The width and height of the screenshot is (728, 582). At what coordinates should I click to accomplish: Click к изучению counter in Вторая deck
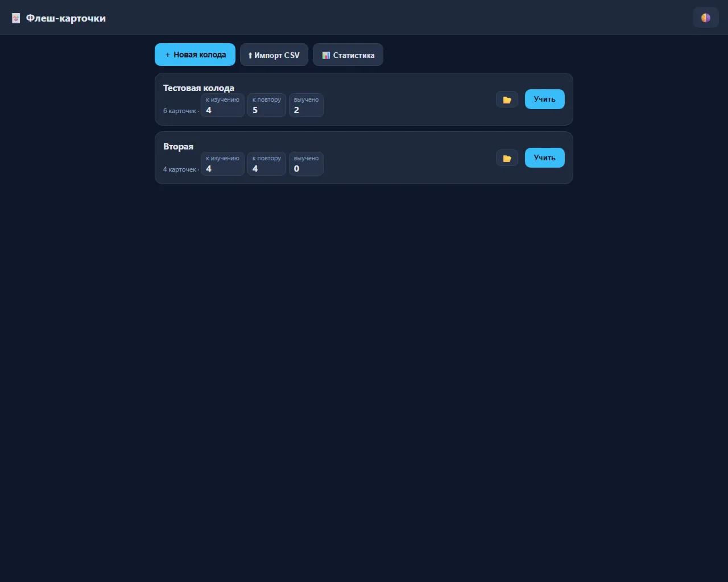coord(222,164)
